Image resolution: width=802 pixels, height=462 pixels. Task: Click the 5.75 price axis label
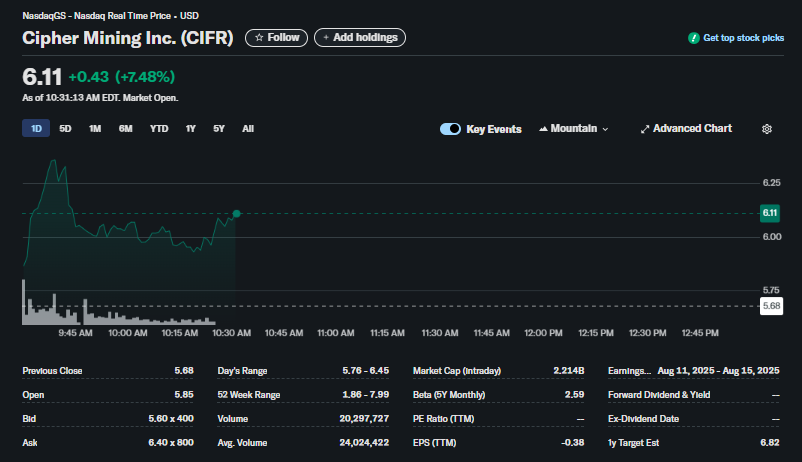771,290
